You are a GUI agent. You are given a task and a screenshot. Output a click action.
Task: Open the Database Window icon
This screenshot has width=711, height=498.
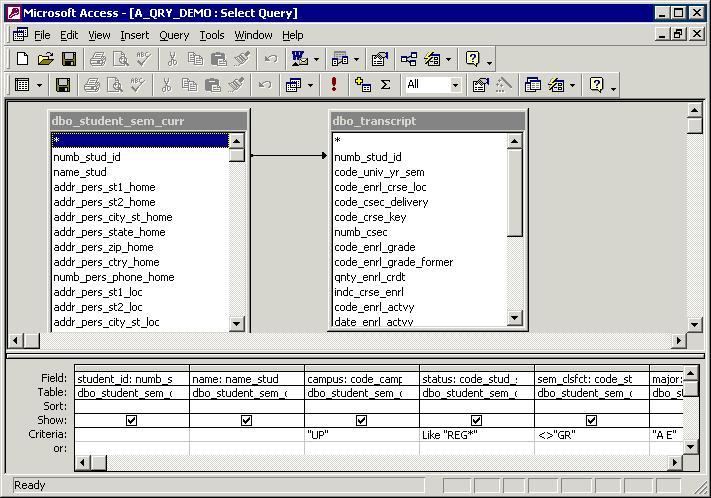[x=532, y=85]
